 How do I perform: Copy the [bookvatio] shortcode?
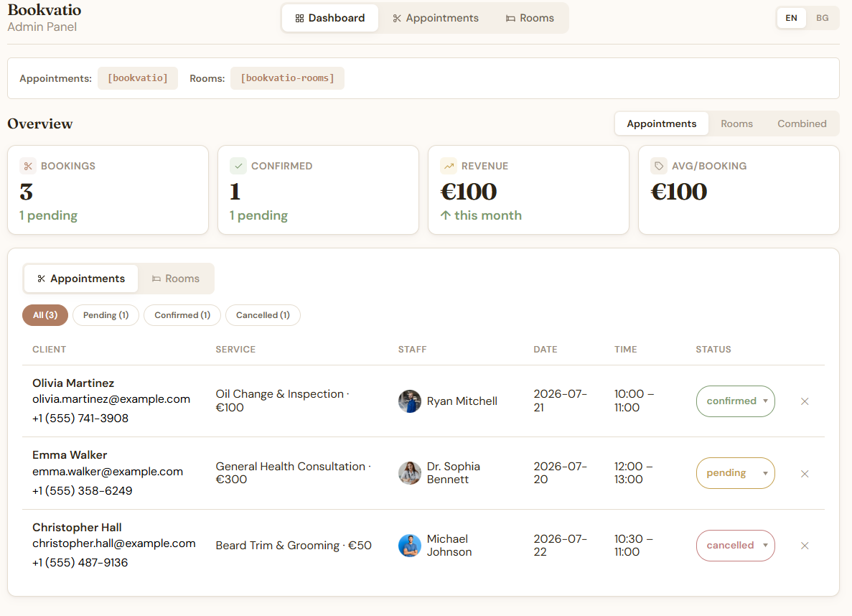[138, 78]
